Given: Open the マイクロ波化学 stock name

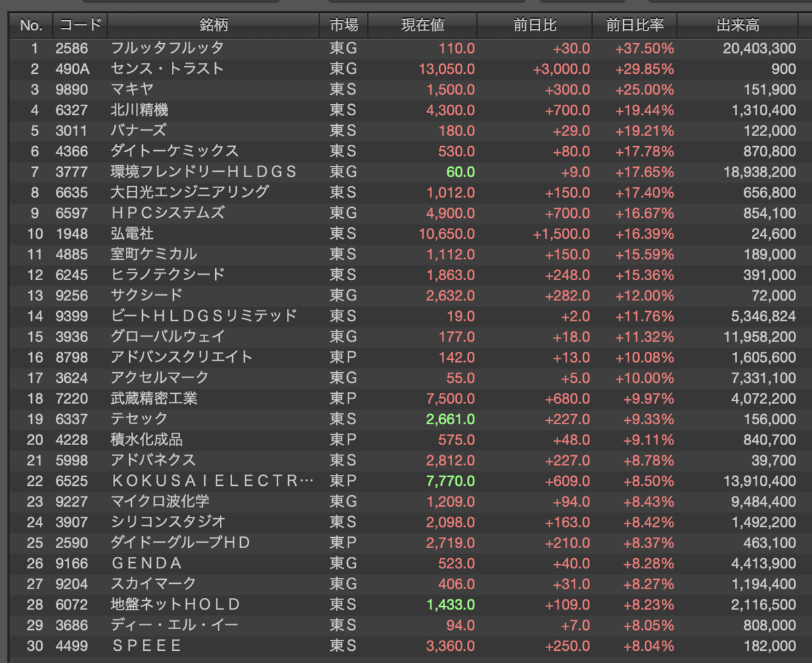Looking at the screenshot, I should 160,501.
